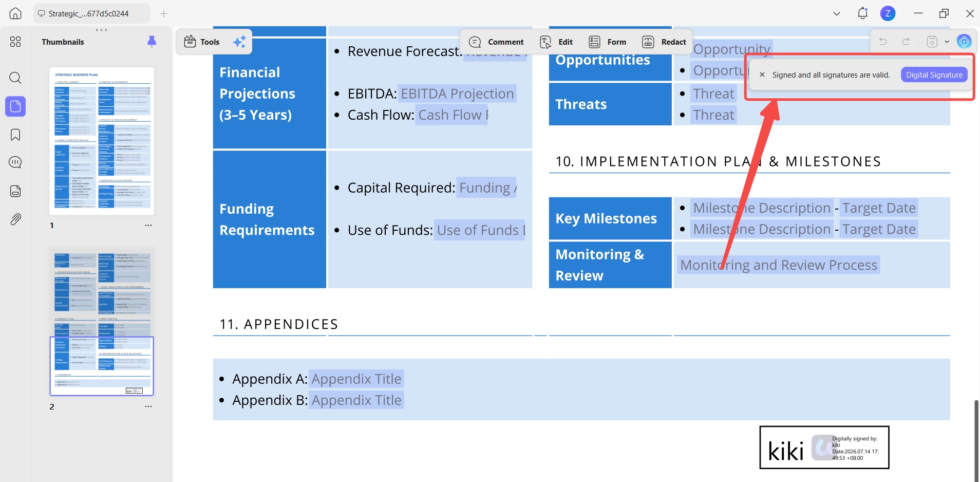Expand the tab list chevron in title bar
Image resolution: width=980 pixels, height=482 pixels.
click(x=837, y=14)
